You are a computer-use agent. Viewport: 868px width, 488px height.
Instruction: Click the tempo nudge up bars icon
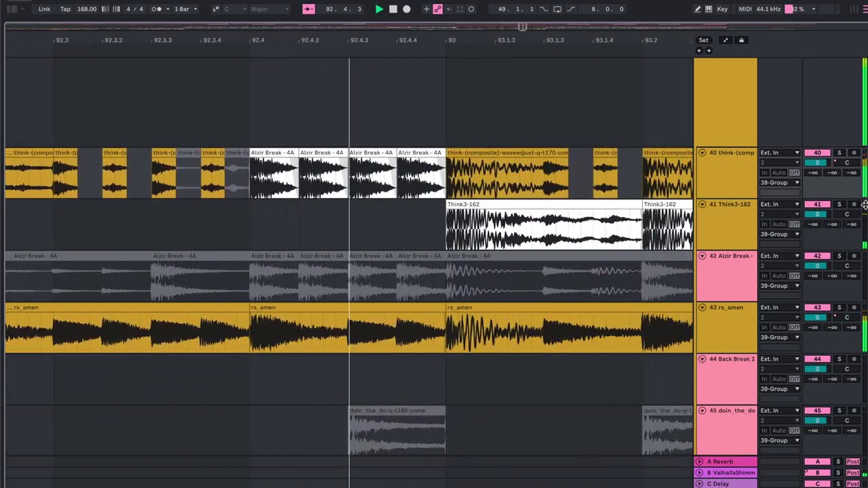116,9
